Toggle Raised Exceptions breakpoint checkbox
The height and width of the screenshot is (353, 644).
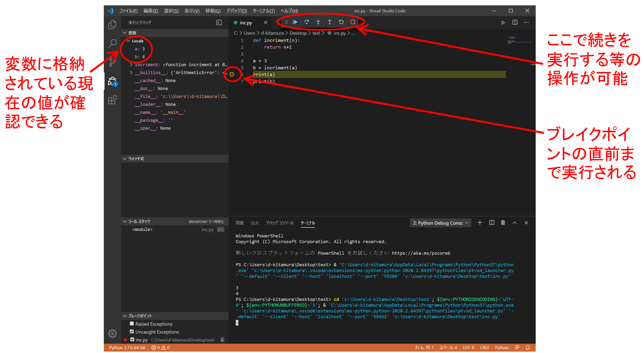pyautogui.click(x=132, y=324)
